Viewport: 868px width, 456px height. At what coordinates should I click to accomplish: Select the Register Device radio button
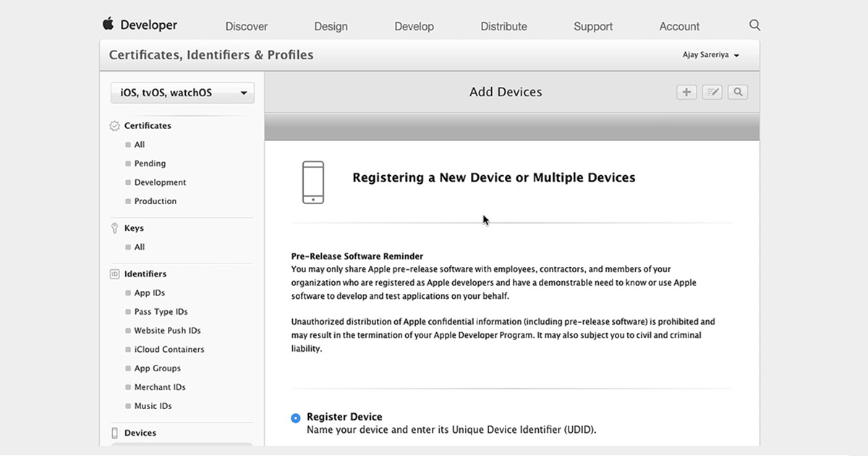tap(295, 418)
